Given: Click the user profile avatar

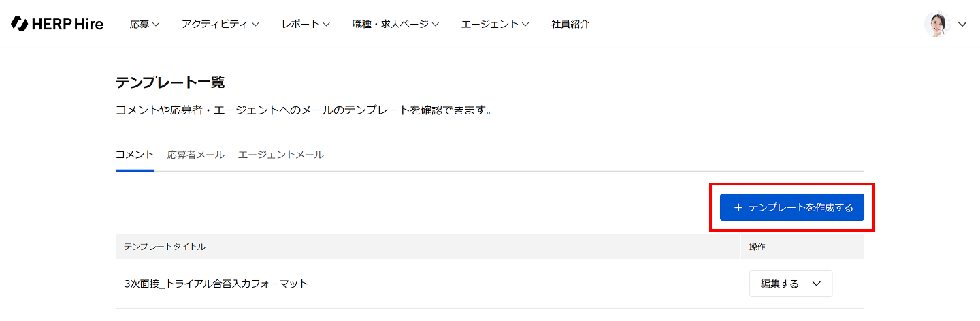Looking at the screenshot, I should tap(937, 24).
